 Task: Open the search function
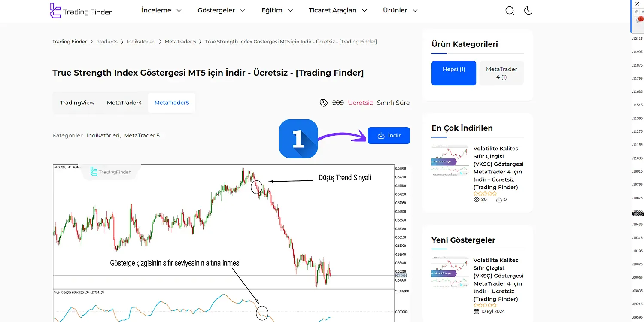510,10
